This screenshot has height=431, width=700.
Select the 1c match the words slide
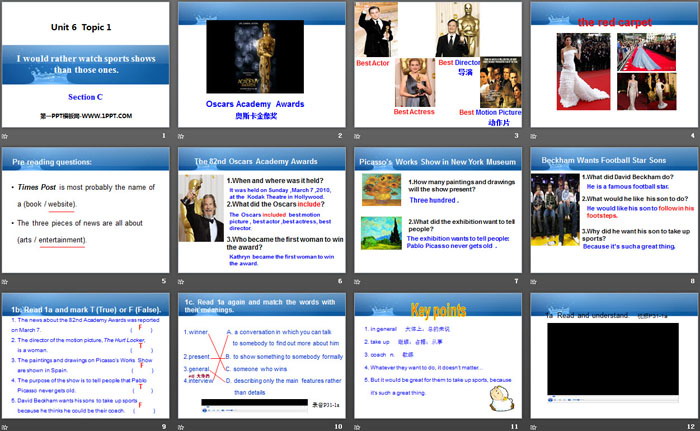tap(262, 356)
